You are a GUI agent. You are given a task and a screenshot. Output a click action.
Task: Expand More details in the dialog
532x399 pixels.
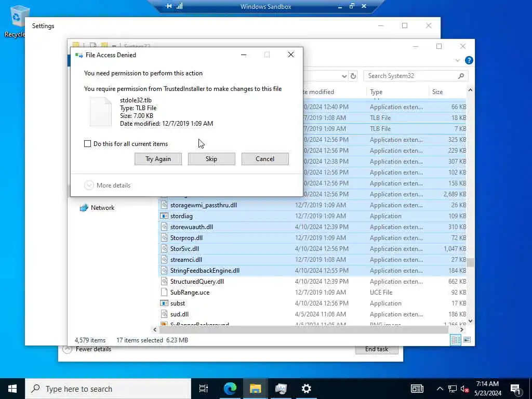point(107,185)
